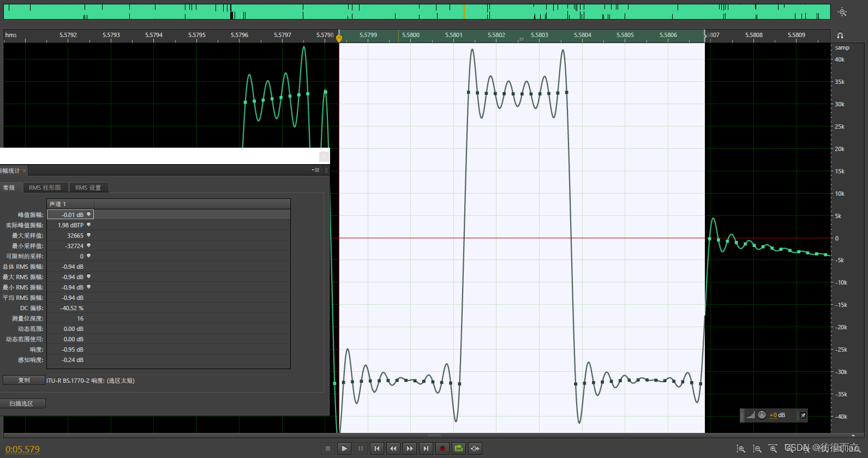Open the RMS 设置 tab
This screenshot has width=868, height=458.
coord(88,188)
